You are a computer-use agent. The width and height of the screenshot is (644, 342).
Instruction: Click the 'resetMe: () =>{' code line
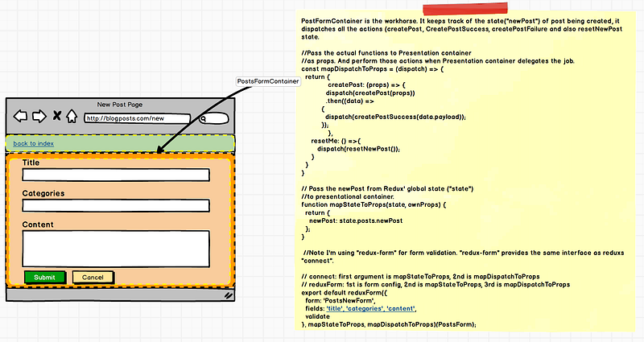point(336,141)
